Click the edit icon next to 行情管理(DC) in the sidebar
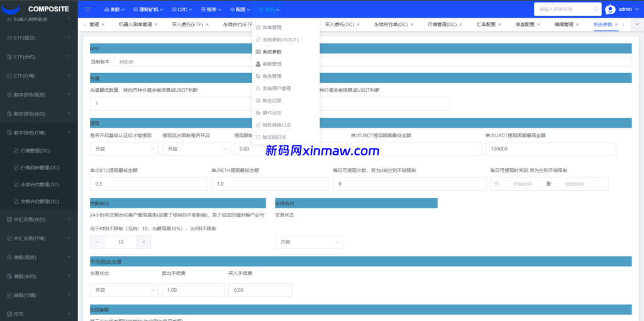644x321 pixels. (x=16, y=151)
